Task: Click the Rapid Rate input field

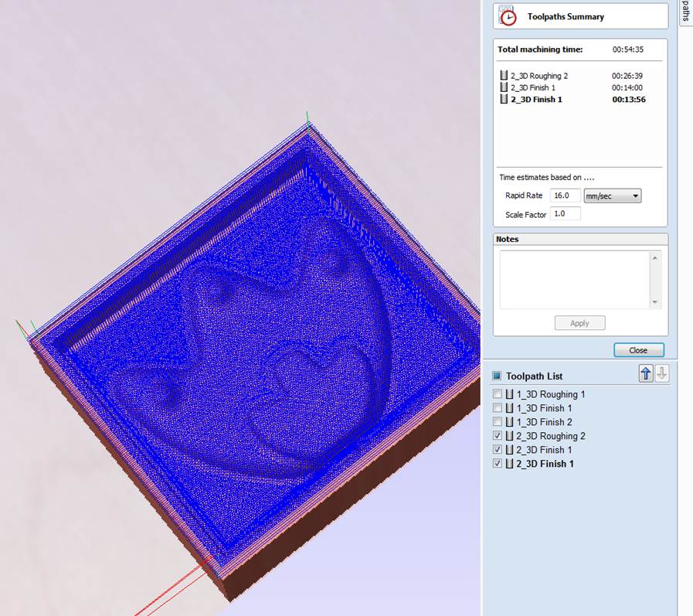Action: [566, 196]
